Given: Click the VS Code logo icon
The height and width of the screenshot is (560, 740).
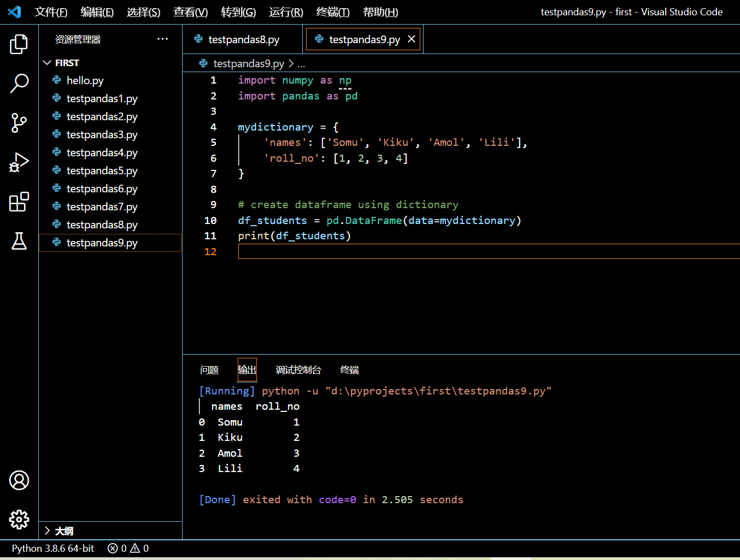Looking at the screenshot, I should 15,11.
